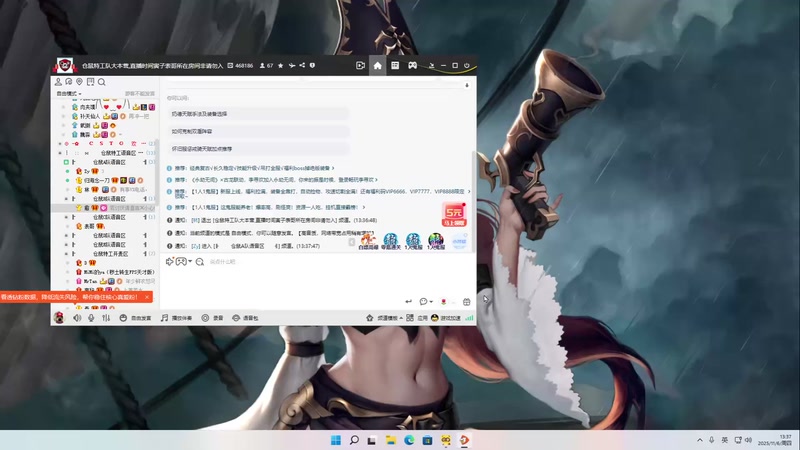Open the gamepad games tab in title bar
800x450 pixels.
point(412,65)
